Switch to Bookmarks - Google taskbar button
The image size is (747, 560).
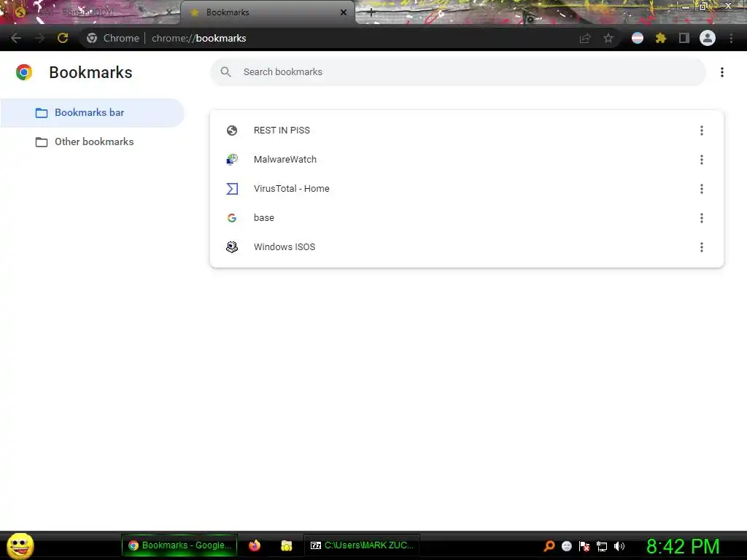[x=179, y=545]
